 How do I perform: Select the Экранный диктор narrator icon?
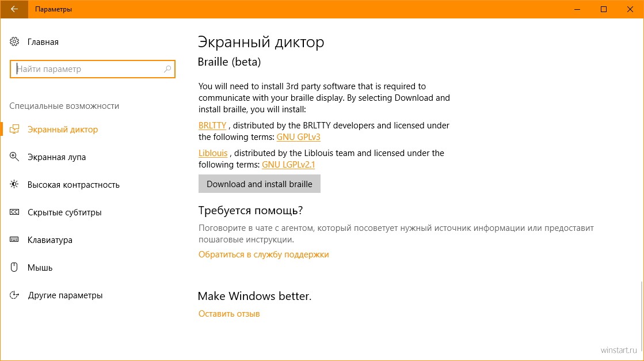point(14,130)
